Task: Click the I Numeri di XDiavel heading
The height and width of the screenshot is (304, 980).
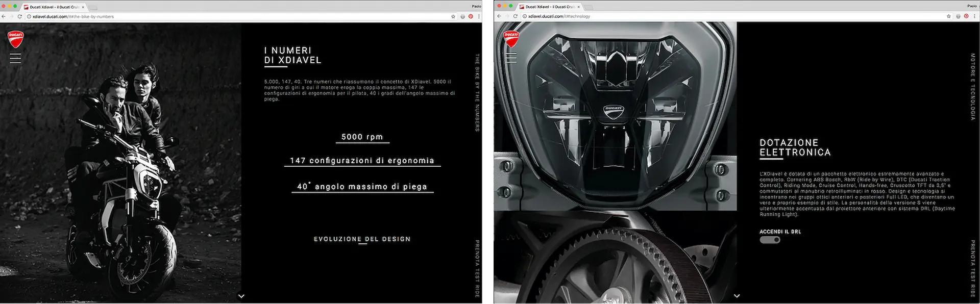Action: [x=293, y=55]
